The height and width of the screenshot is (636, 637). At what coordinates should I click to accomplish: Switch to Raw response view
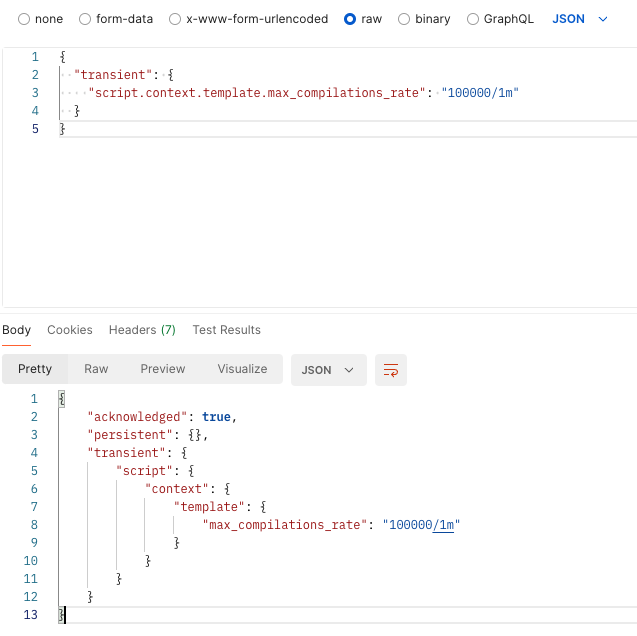pos(96,369)
